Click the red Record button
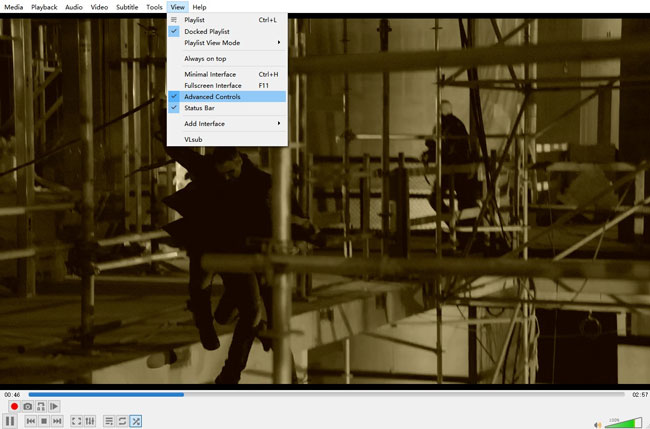Screen dimensions: 650x429 click(14, 406)
